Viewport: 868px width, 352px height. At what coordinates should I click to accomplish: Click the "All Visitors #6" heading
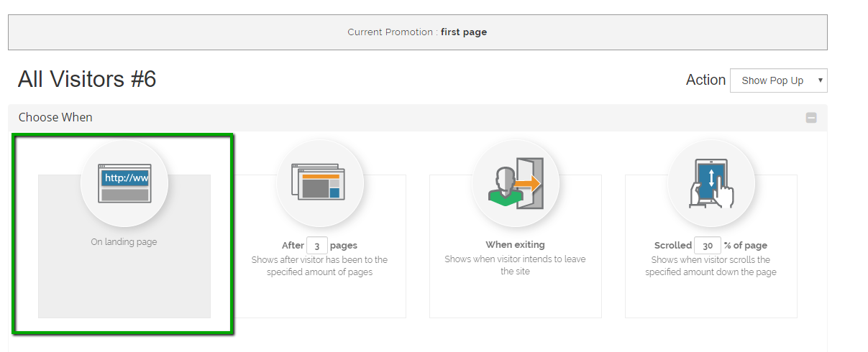click(x=87, y=79)
